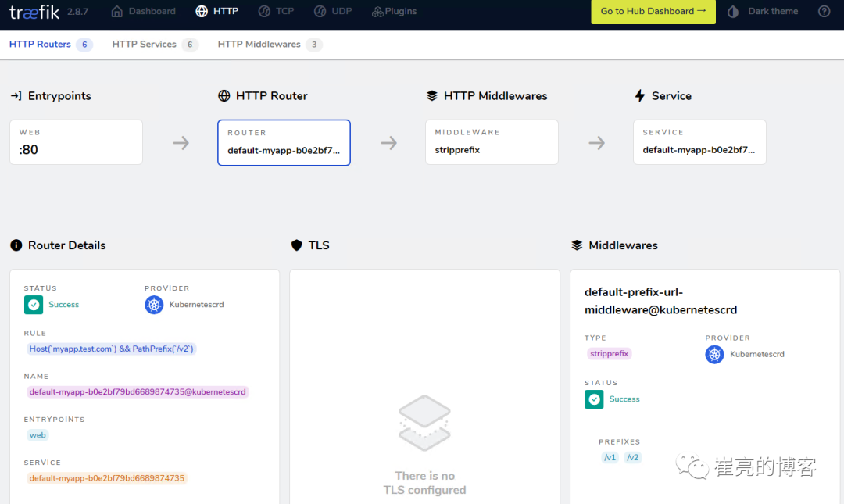Click the Traefik logo
Image resolution: width=844 pixels, height=504 pixels.
[34, 11]
